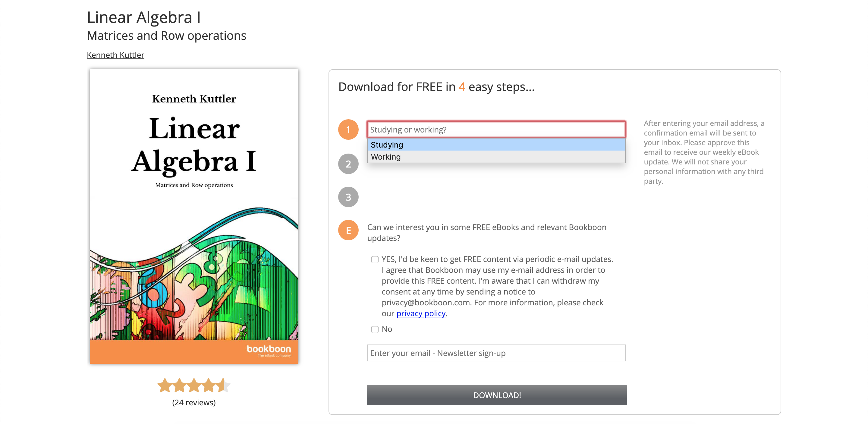Viewport: 868px width, 424px height.
Task: Enable YES free eBooks checkbox
Action: (x=374, y=259)
